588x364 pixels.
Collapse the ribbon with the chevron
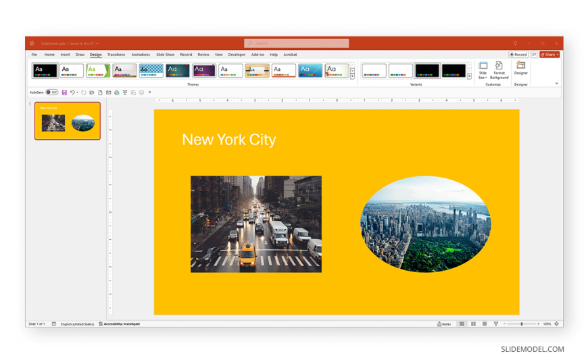tap(556, 83)
